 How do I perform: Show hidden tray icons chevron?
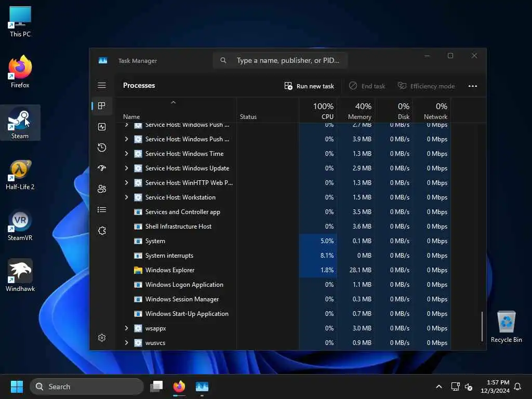coord(438,387)
